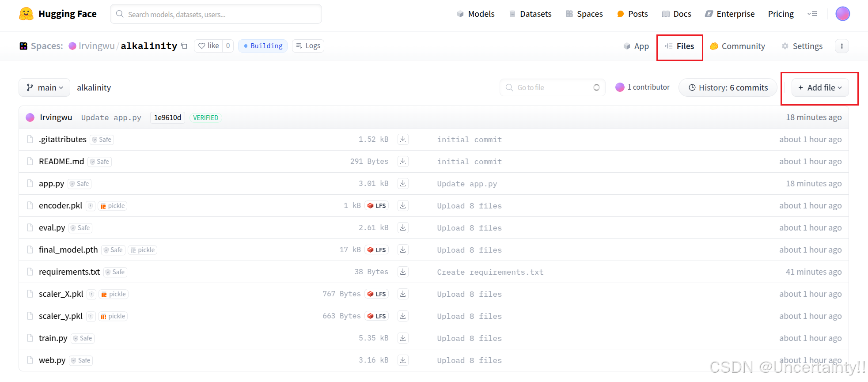Open the train.py file
This screenshot has width=868, height=382.
(x=53, y=338)
